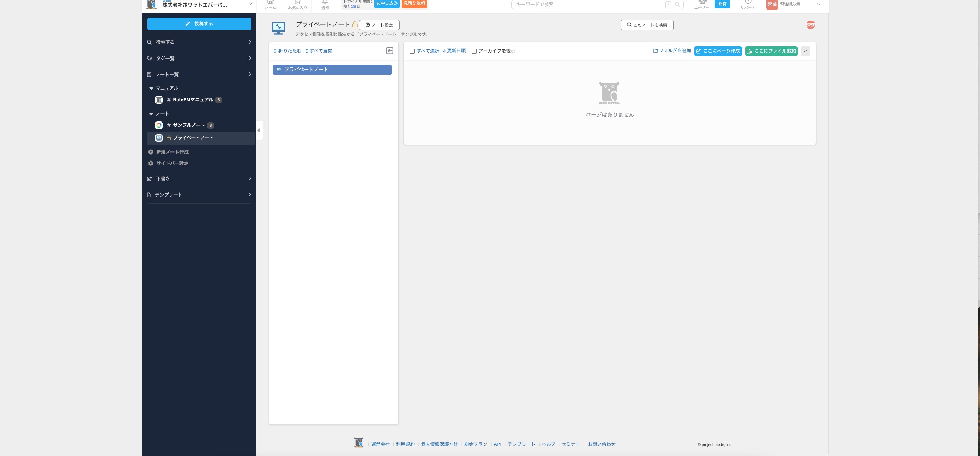980x456 pixels.
Task: Open the notifications bell icon
Action: pos(325,2)
